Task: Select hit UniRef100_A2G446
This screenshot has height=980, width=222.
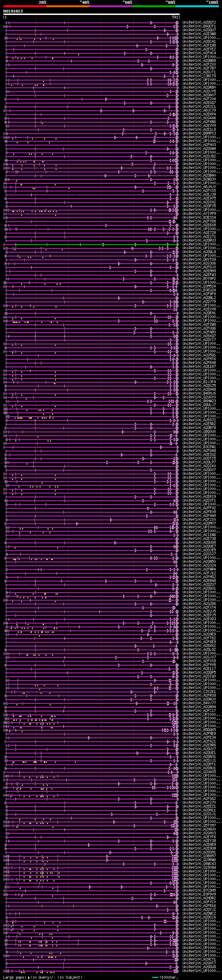Action: point(199,118)
